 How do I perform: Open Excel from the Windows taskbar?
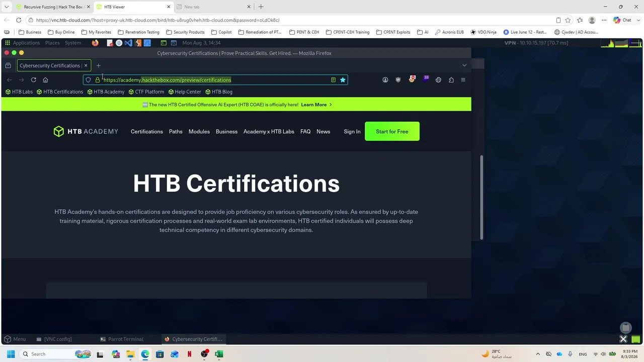[219, 354]
